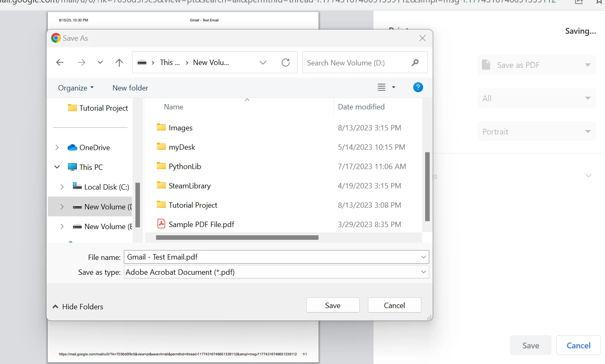Select the PythonLib folder
Screen dimensions: 605x364
(179, 166)
